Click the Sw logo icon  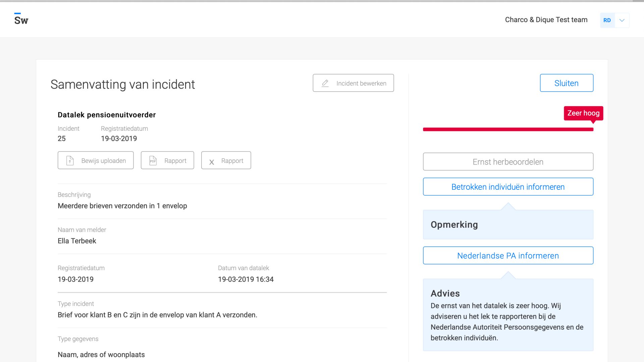click(x=21, y=19)
